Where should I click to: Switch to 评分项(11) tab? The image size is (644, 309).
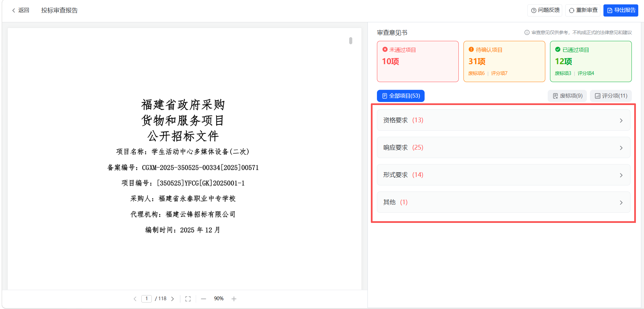611,96
